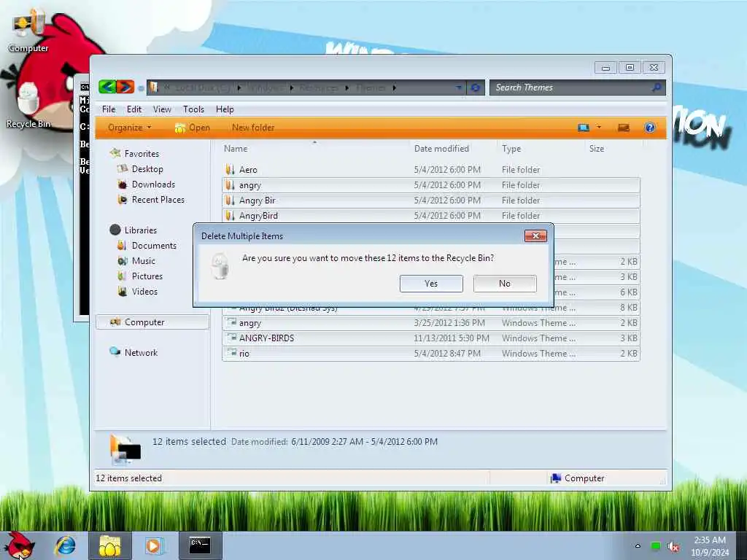Viewport: 747px width, 560px height.
Task: Open the Computer desktop icon
Action: point(28,29)
